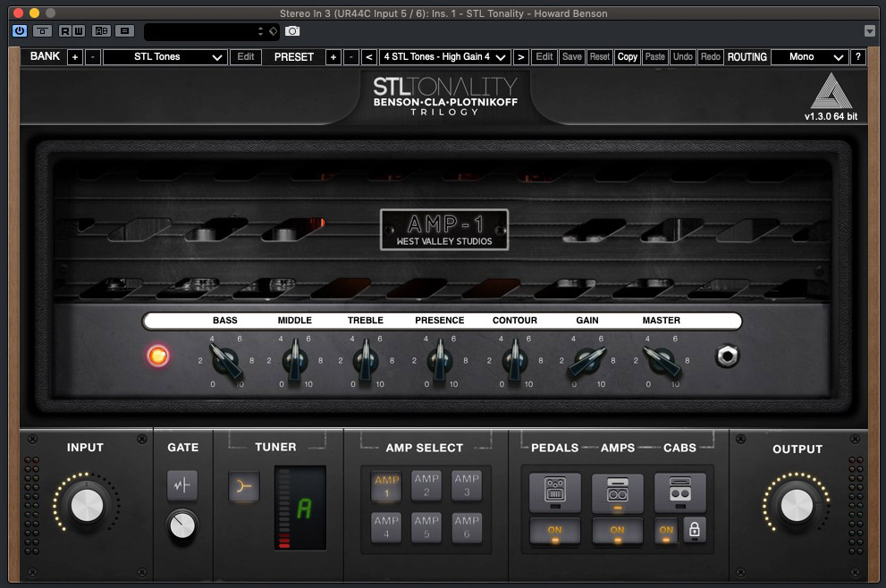
Task: Click the MASTER knob
Action: [x=662, y=360]
